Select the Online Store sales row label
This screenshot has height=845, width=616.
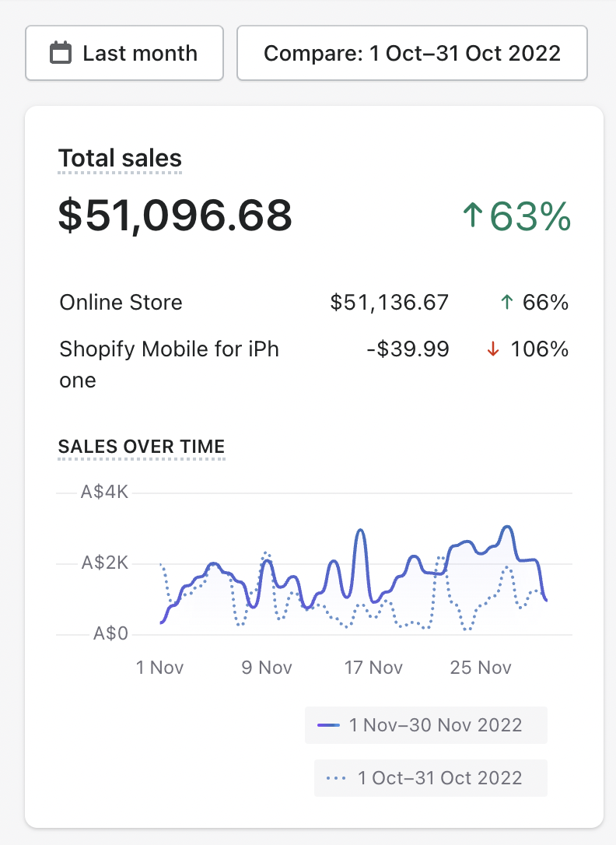point(121,303)
